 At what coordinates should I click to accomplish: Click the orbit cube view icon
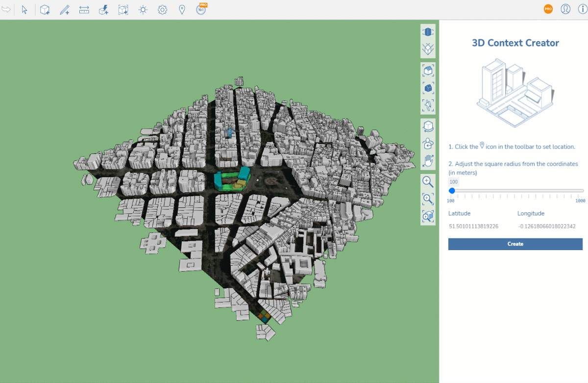coord(428,127)
